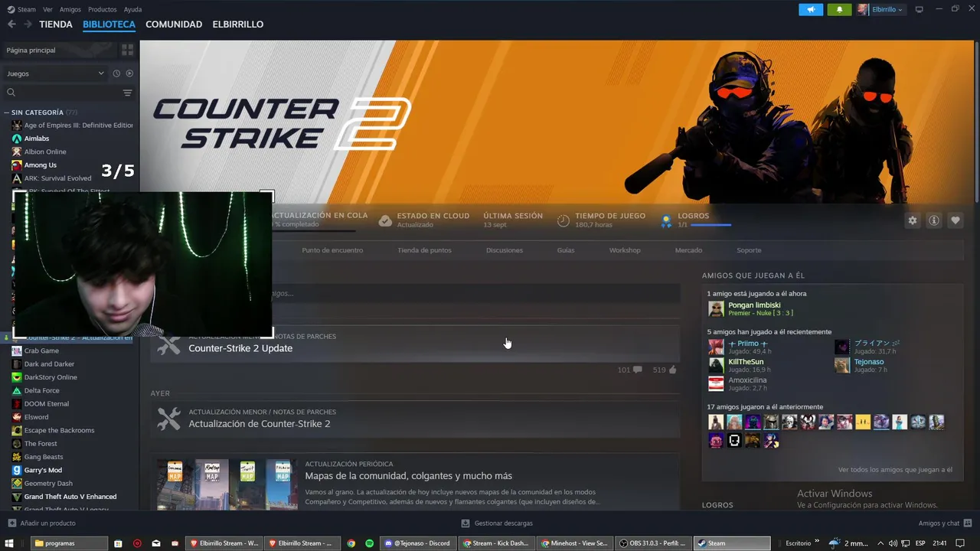Open game information icon
Viewport: 980px width, 551px height.
coord(934,220)
